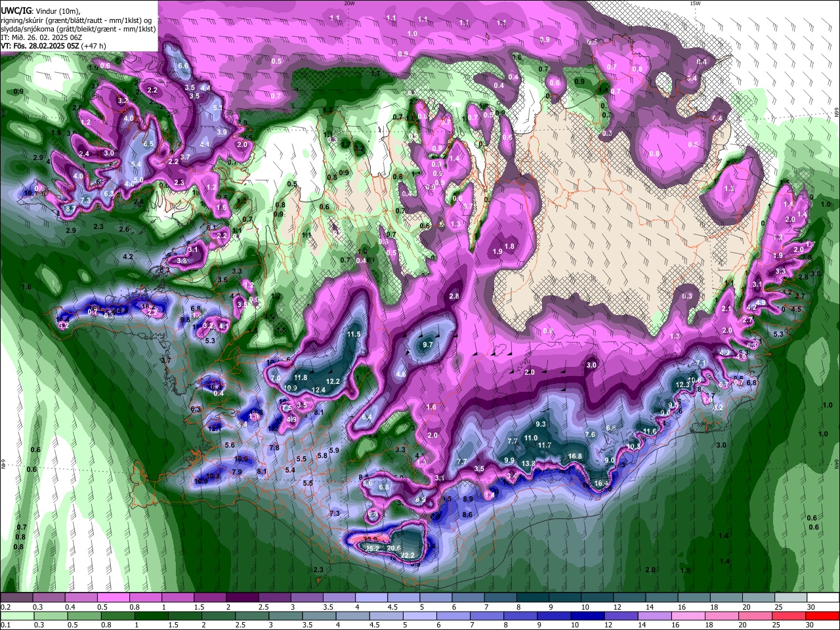840x630 pixels.
Task: Click the '12.2' map value
Action: [x=333, y=381]
